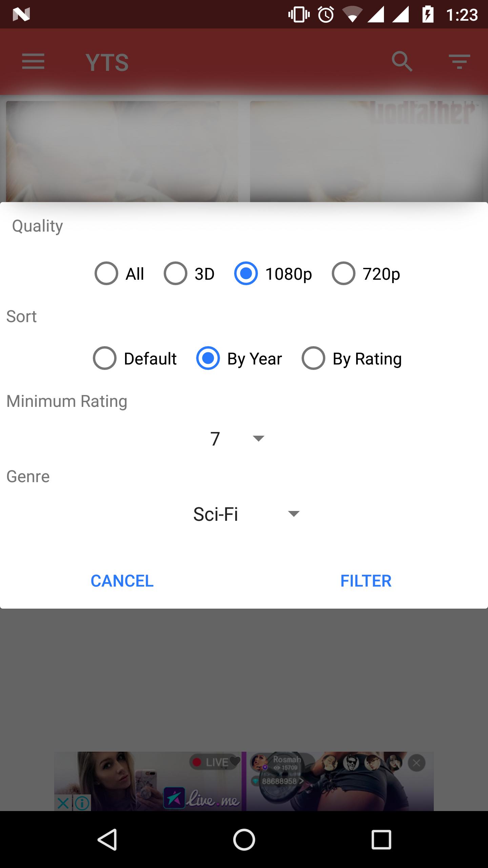Select the All quality option
The width and height of the screenshot is (488, 868).
(119, 273)
